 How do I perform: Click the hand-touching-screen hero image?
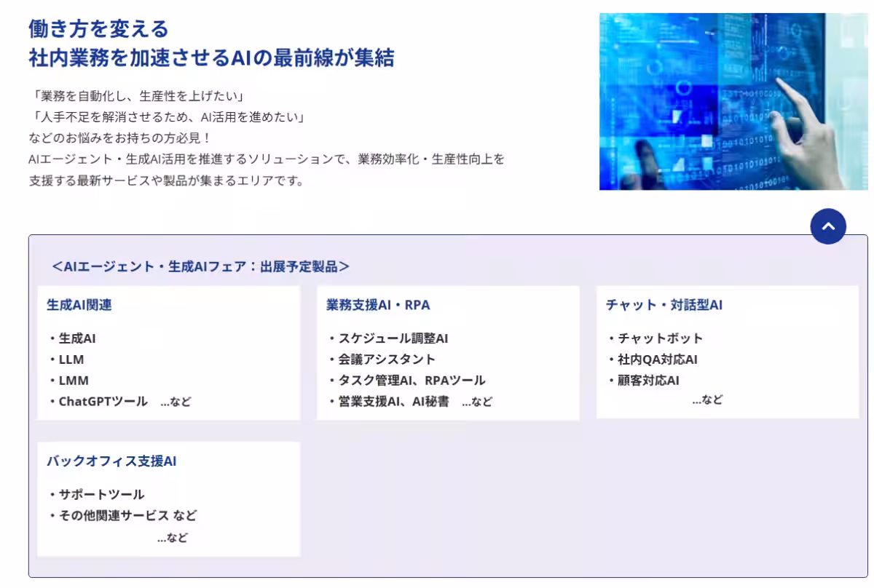(x=733, y=101)
